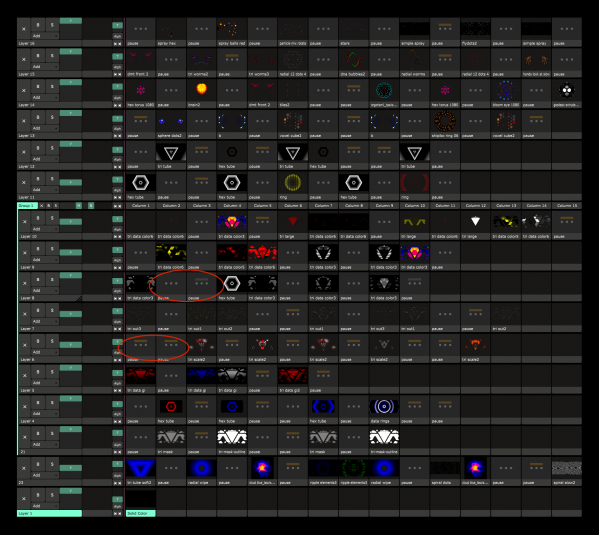This screenshot has height=535, width=599.
Task: Click the green T button on Layer 16
Action: click(117, 26)
